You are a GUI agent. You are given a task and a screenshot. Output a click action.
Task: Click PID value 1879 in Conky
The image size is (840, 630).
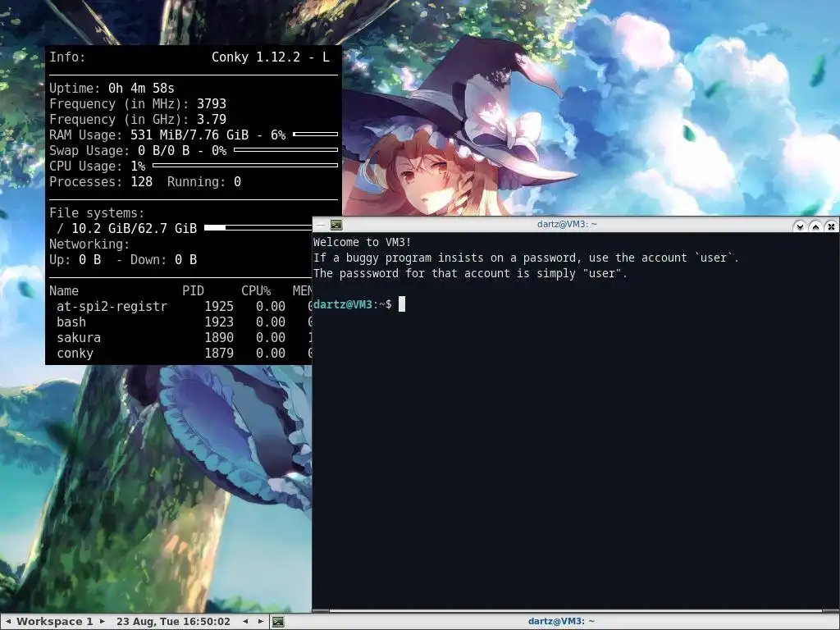[x=219, y=354]
